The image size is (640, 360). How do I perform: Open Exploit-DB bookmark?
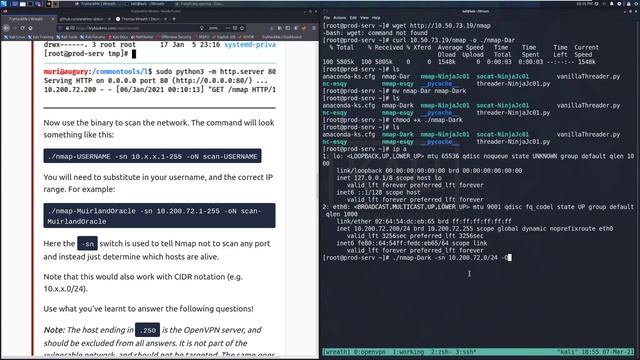223,37
